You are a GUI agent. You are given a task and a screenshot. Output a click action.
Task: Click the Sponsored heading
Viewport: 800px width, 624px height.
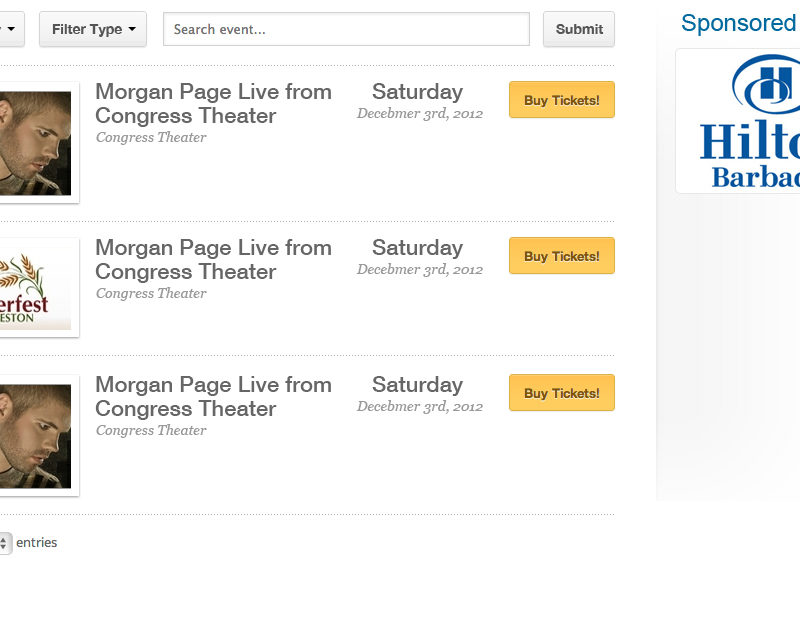739,23
